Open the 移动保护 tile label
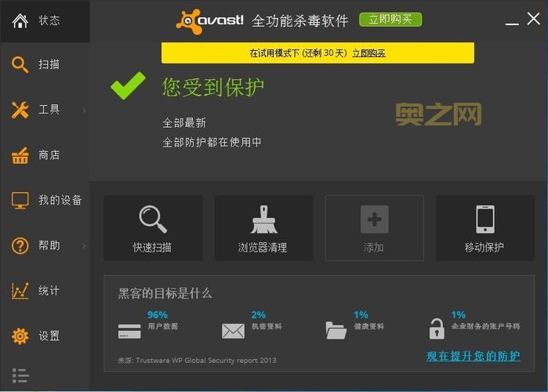548x392 pixels. 484,248
